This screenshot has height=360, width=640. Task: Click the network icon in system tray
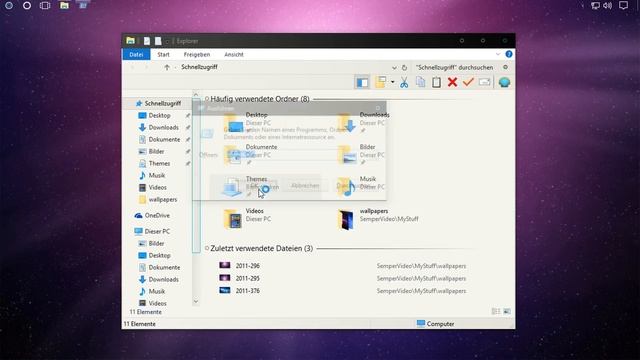(596, 5)
